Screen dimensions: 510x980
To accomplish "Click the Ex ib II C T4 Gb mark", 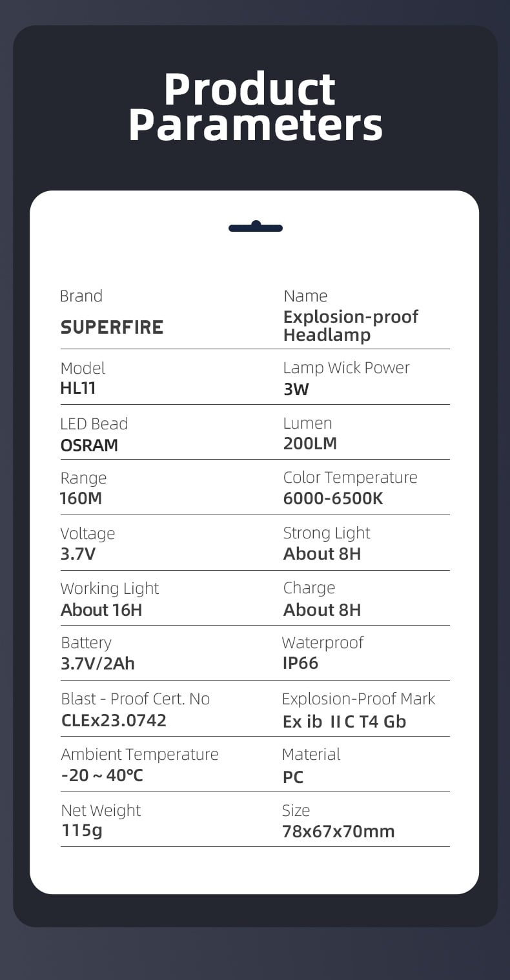I will (344, 721).
